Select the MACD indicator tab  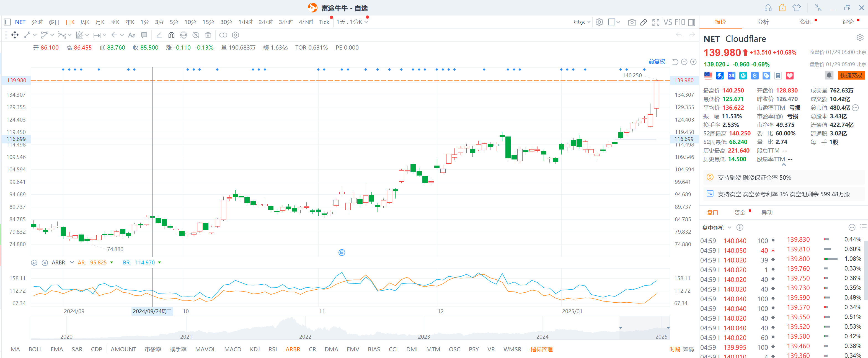click(232, 350)
